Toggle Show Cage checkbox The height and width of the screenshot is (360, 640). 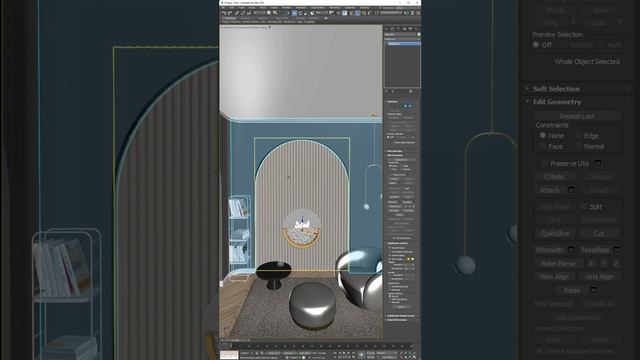click(x=390, y=259)
